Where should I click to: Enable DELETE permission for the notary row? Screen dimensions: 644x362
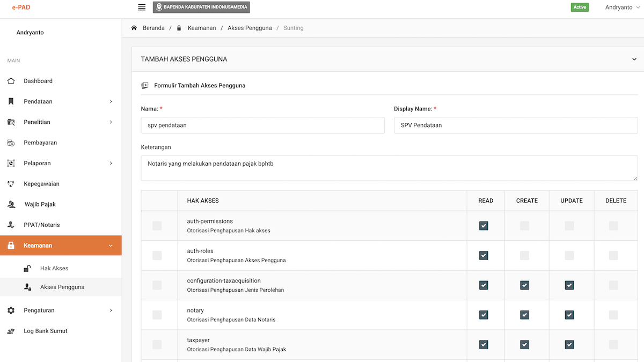[x=613, y=315]
